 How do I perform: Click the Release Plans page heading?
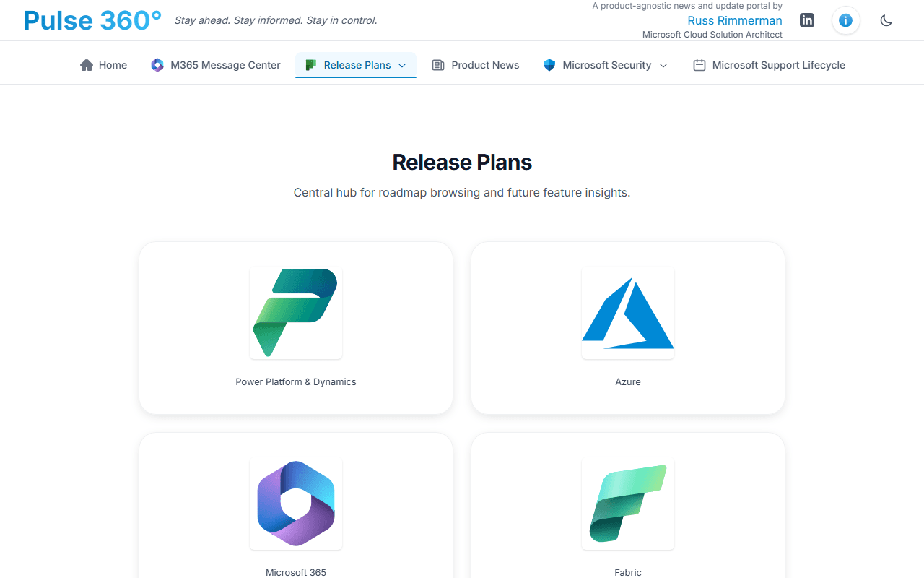click(462, 162)
